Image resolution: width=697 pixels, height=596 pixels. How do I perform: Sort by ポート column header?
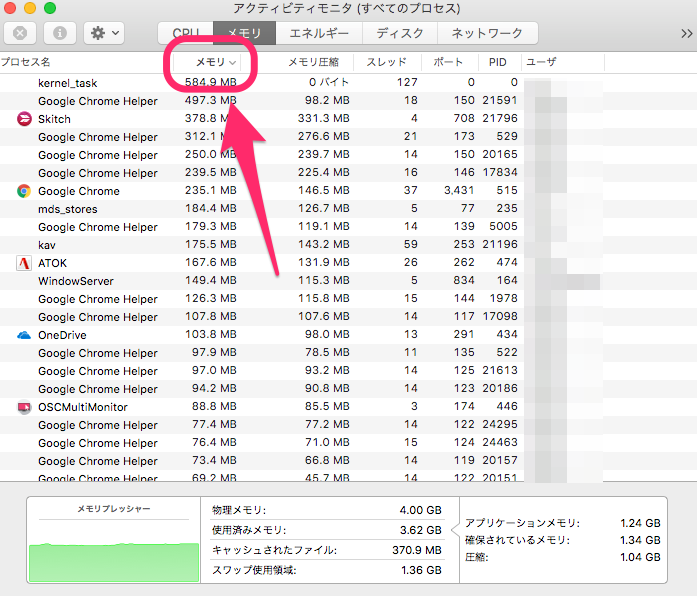pos(448,62)
